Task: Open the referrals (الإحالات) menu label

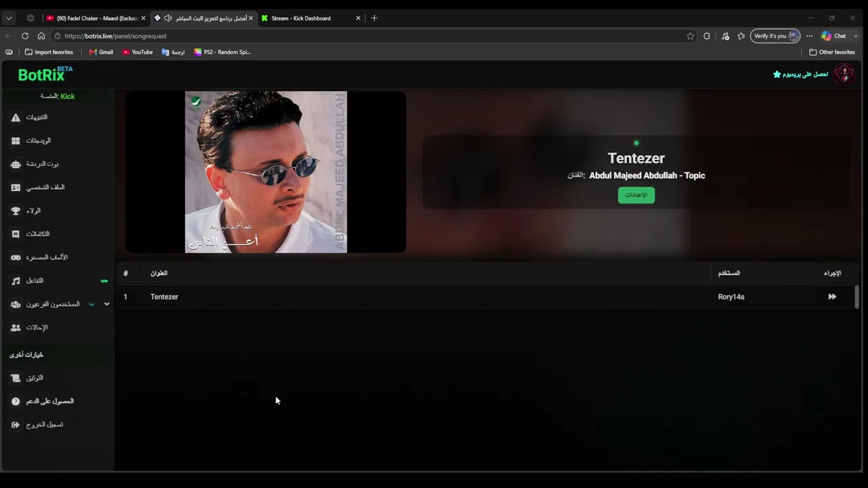Action: (x=37, y=327)
